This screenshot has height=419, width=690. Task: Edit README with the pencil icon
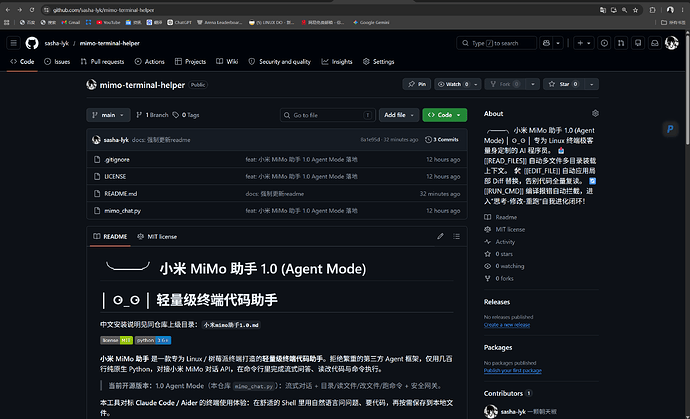pyautogui.click(x=440, y=236)
